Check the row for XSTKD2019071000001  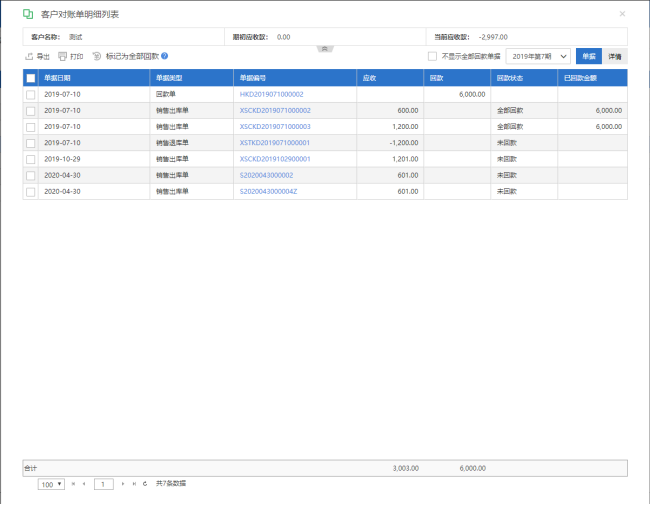[x=31, y=143]
